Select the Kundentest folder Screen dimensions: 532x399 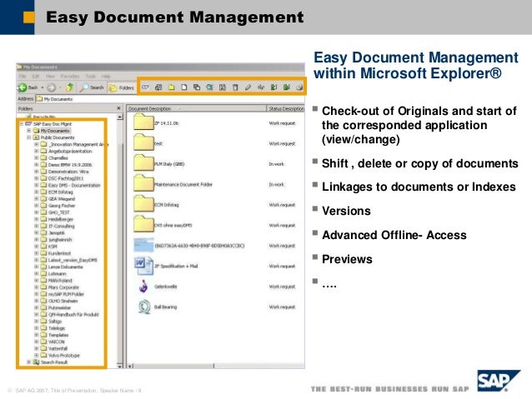60,253
